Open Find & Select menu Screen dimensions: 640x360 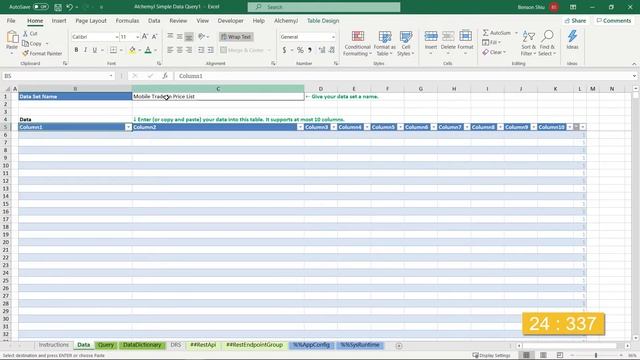click(547, 43)
